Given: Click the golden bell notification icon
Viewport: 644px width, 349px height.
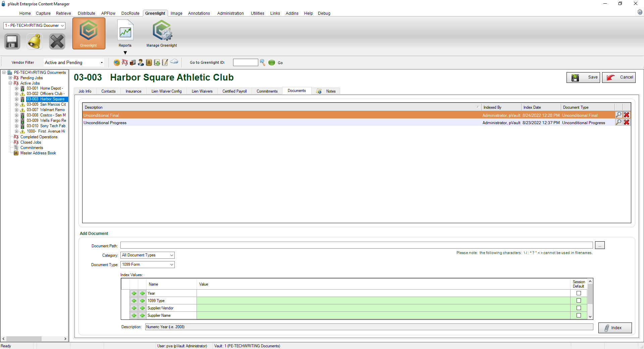Looking at the screenshot, I should coord(35,42).
